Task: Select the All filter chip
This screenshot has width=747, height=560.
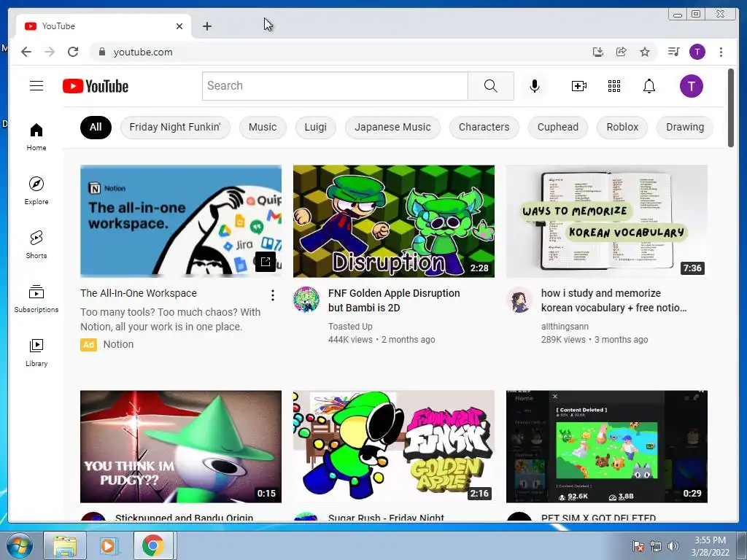Action: pyautogui.click(x=96, y=127)
